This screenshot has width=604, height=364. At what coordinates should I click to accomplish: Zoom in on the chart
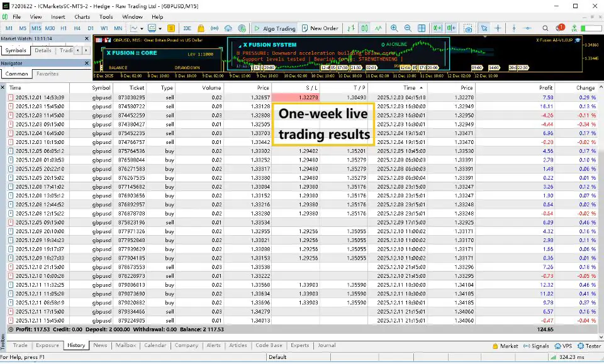[394, 28]
